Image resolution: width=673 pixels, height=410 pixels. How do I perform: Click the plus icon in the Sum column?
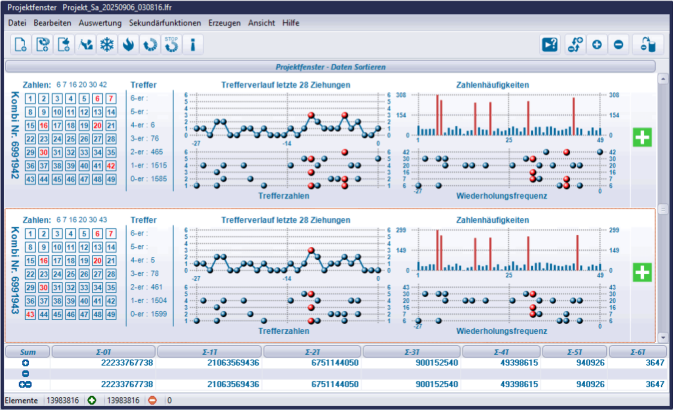click(26, 363)
